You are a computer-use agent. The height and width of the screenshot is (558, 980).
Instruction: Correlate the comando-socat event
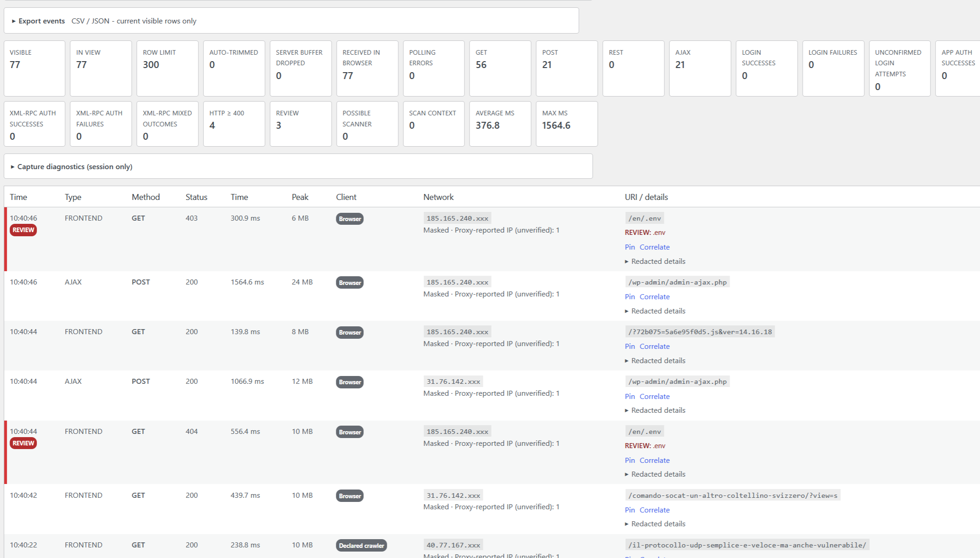click(654, 510)
